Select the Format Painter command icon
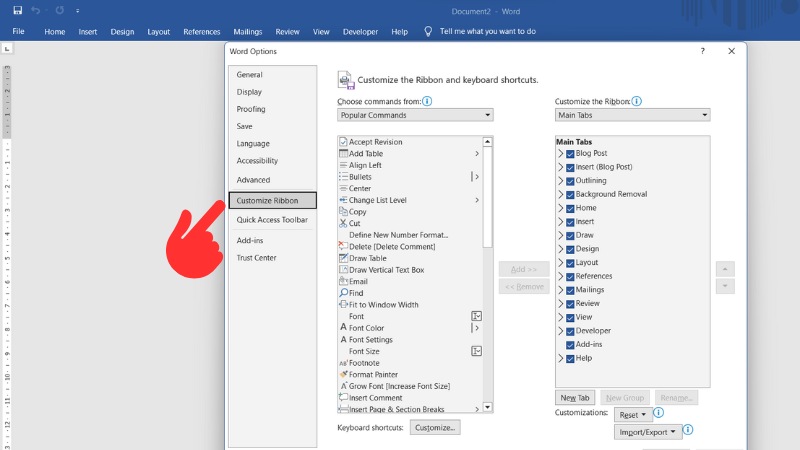This screenshot has height=450, width=800. (343, 375)
